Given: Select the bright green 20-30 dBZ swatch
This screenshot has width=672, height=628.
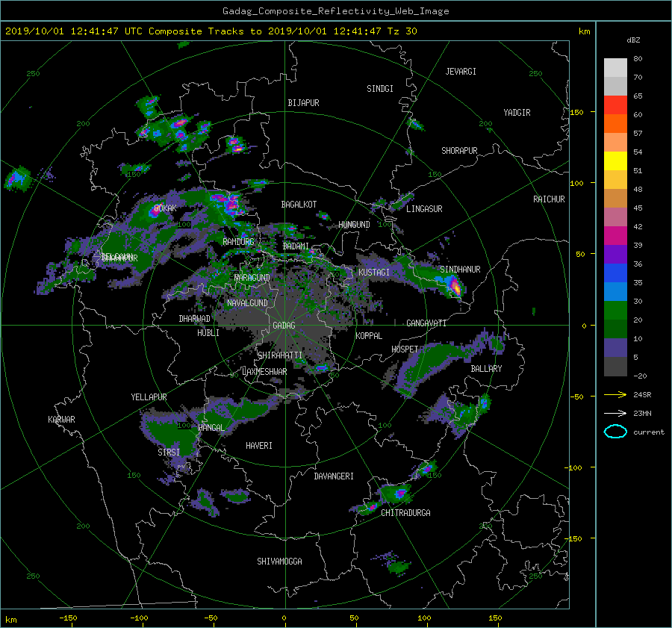Looking at the screenshot, I should (x=615, y=310).
